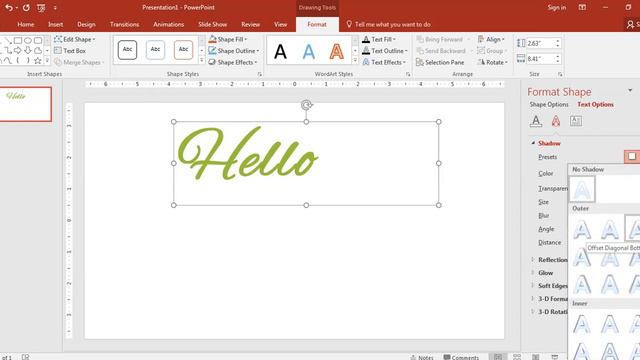Open the Insert ribbon tab

click(x=55, y=24)
